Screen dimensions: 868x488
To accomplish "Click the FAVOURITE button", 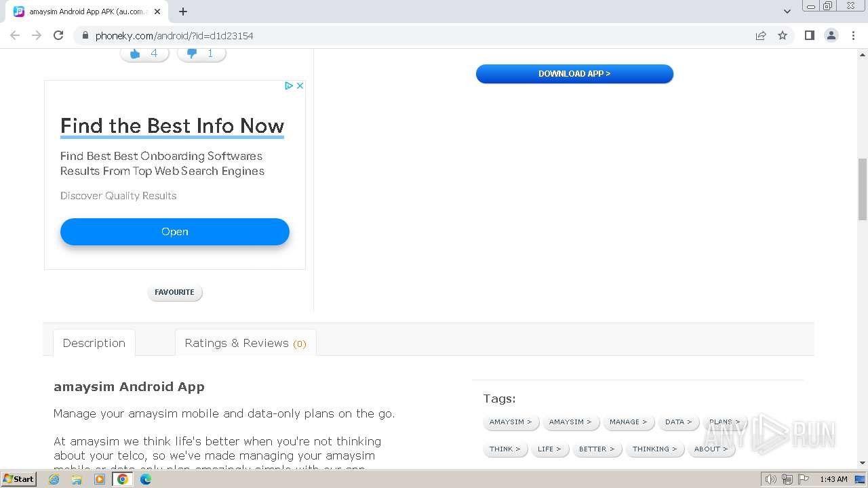I will [175, 292].
